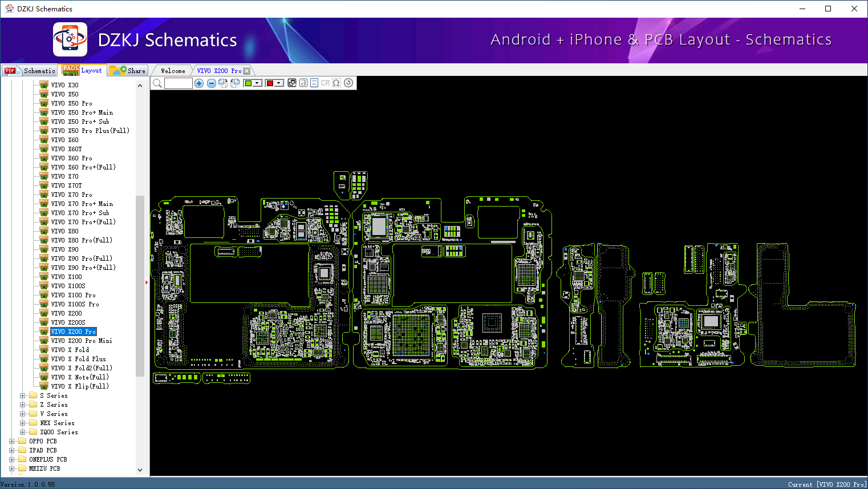Open VIVO X60 Pro+(Full) layout
This screenshot has width=868, height=489.
point(83,167)
